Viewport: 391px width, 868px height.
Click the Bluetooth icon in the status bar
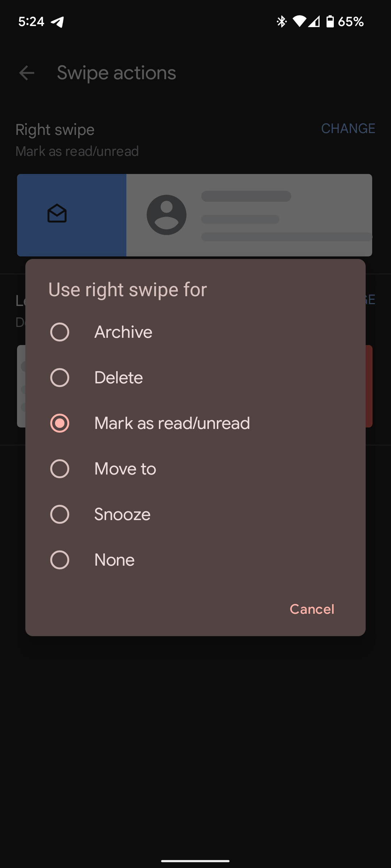(x=281, y=22)
